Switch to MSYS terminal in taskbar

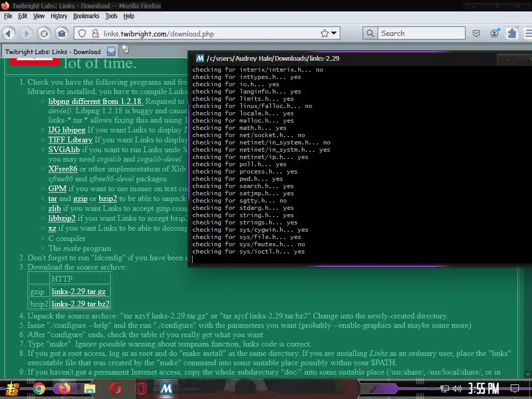pos(166,389)
